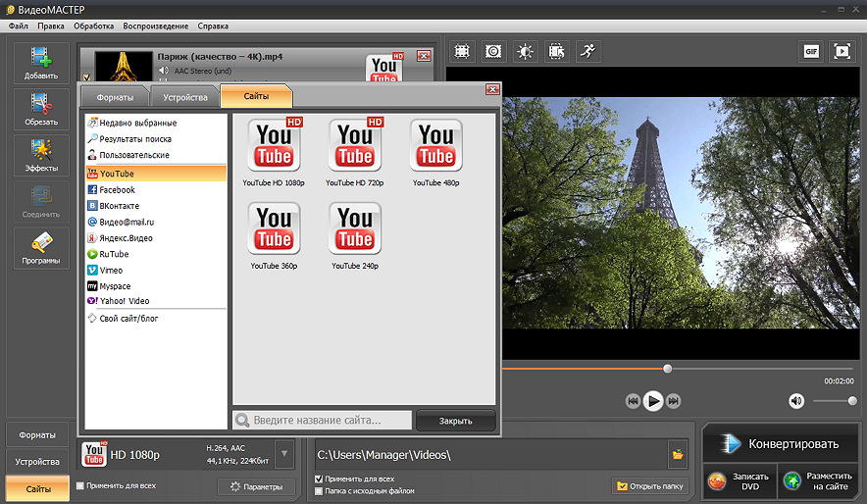867x504 pixels.
Task: Enable the source file folder checkbox
Action: click(x=319, y=490)
